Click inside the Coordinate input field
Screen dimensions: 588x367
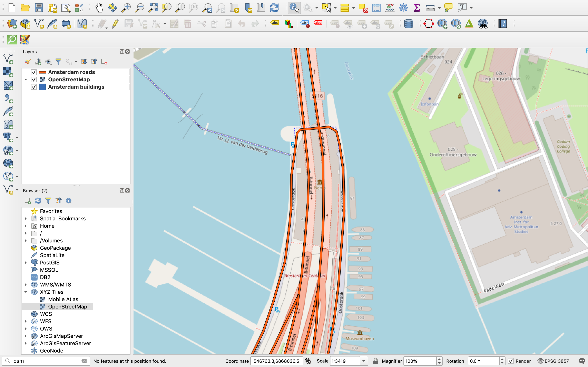(x=276, y=361)
